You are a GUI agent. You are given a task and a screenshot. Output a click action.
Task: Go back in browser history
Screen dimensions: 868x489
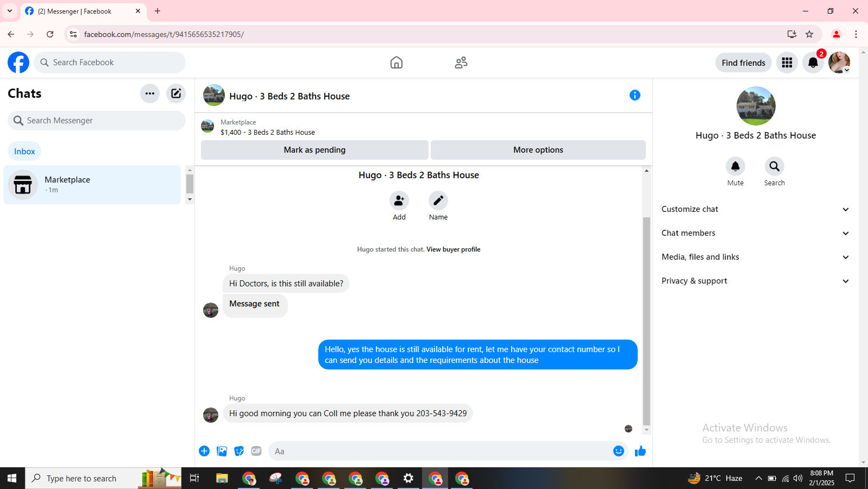(11, 34)
